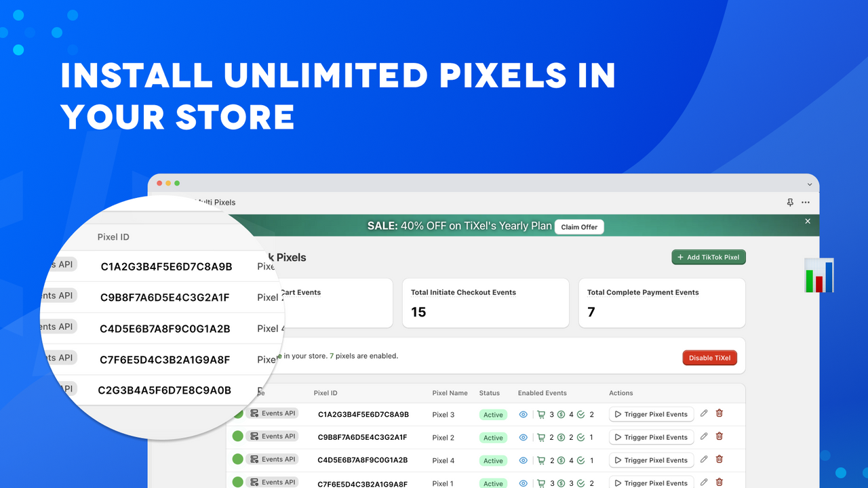Screen dimensions: 868x488
Task: Delete Pixel 4 with the trash icon
Action: pos(719,459)
